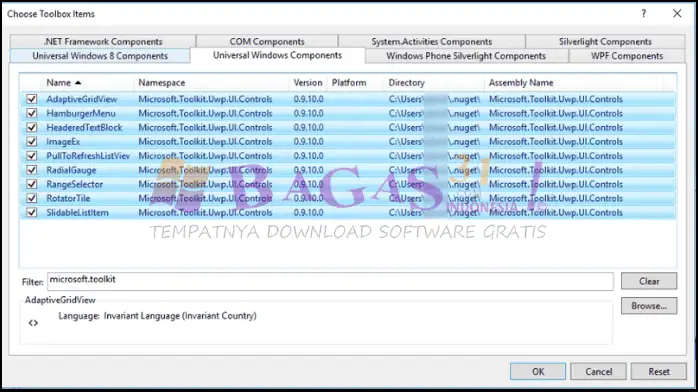The image size is (698, 392).
Task: Click the namespace cell of HeaderedTextBlock row
Action: tap(205, 127)
